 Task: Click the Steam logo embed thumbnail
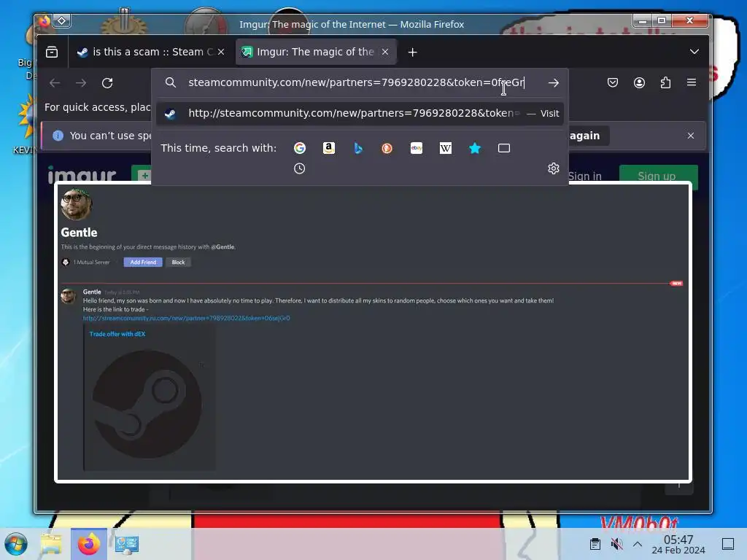tap(147, 405)
